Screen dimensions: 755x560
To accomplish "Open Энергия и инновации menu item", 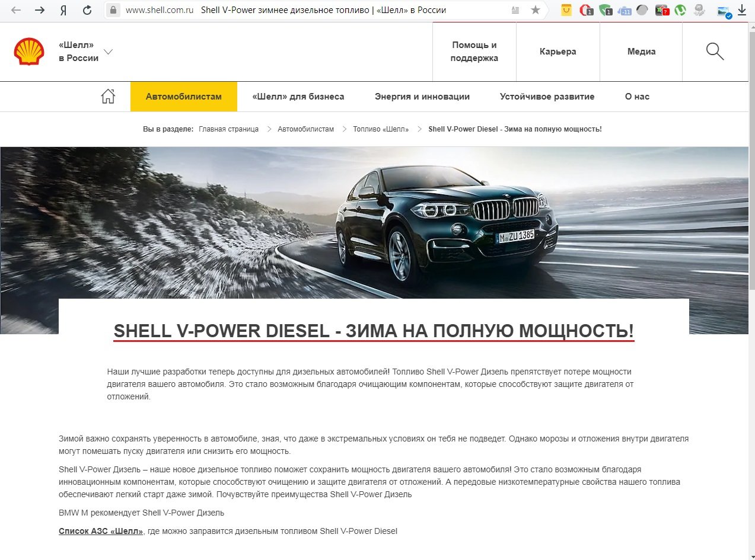I will [x=422, y=97].
